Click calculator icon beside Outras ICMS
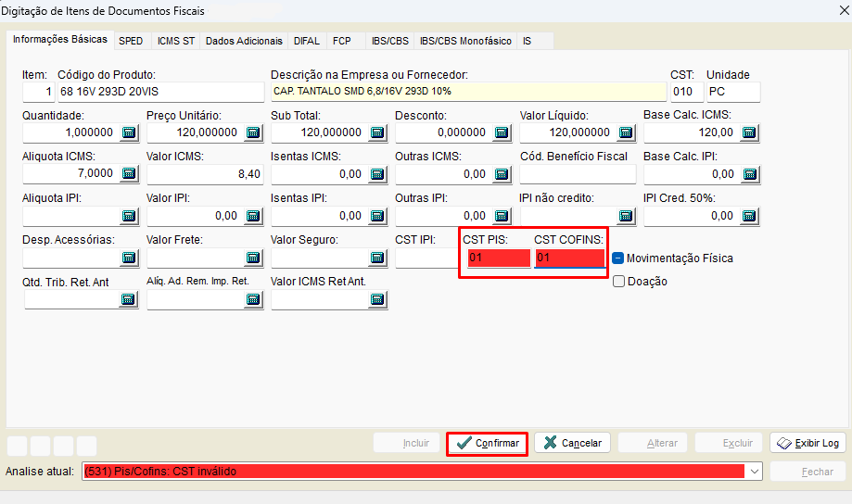 pyautogui.click(x=502, y=174)
